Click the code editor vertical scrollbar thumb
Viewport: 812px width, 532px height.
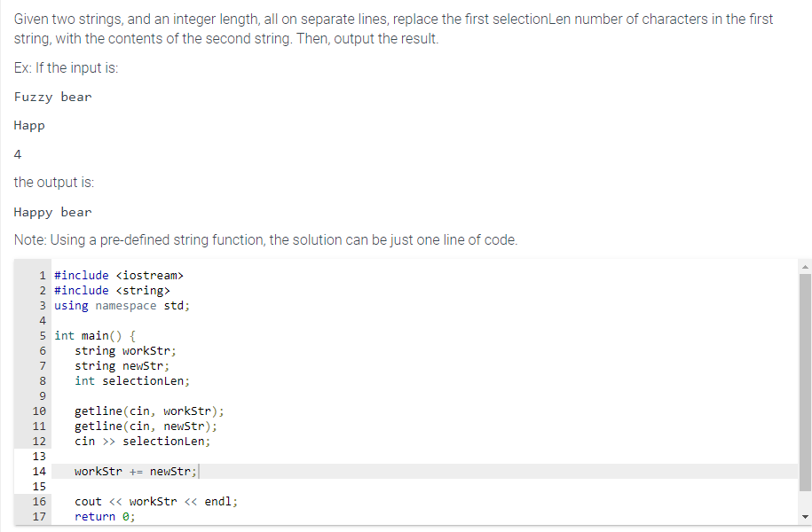coord(805,382)
